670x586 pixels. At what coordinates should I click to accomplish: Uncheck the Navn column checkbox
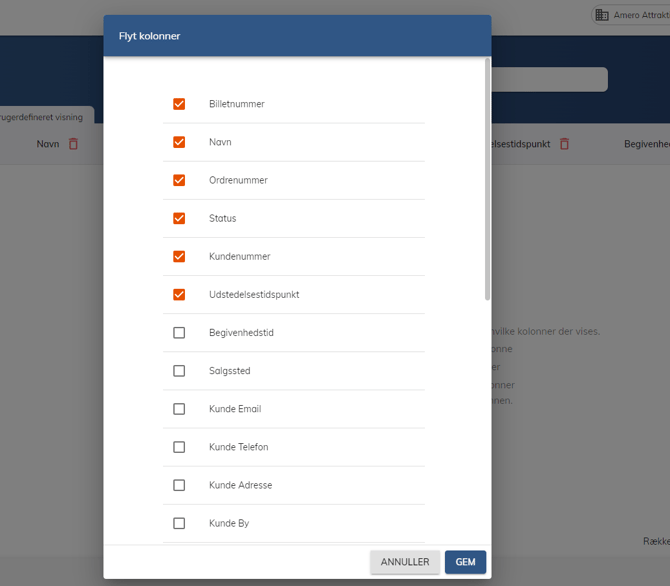(179, 142)
